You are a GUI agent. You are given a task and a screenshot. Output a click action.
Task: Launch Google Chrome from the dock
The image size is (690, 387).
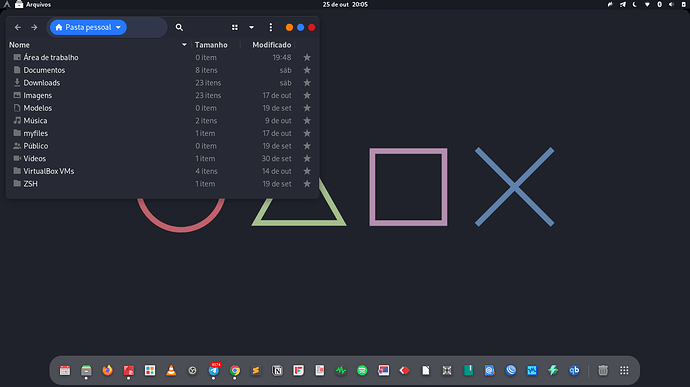click(235, 371)
